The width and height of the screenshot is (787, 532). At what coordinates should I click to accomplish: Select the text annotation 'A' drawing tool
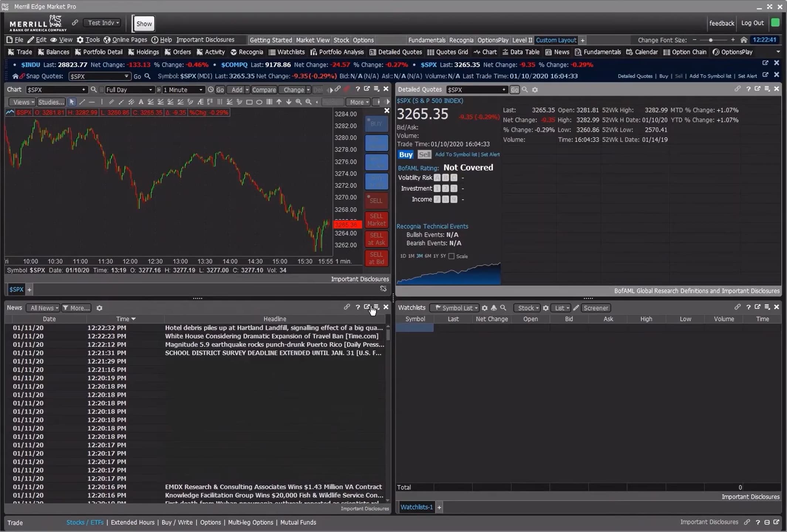coord(141,102)
